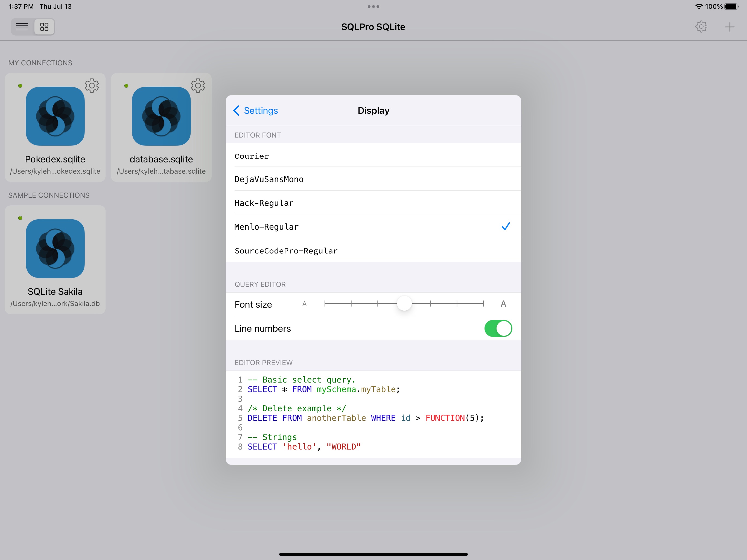Open database.sqlite connection settings gear
747x560 pixels.
tap(198, 86)
